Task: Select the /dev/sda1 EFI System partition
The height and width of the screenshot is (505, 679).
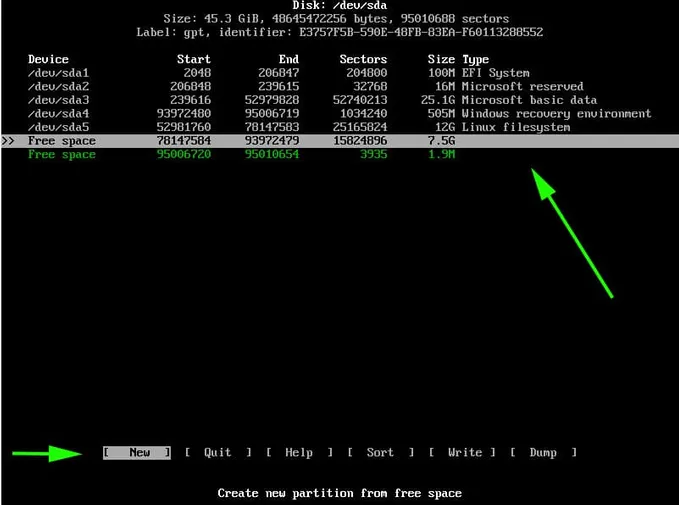Action: (x=60, y=73)
